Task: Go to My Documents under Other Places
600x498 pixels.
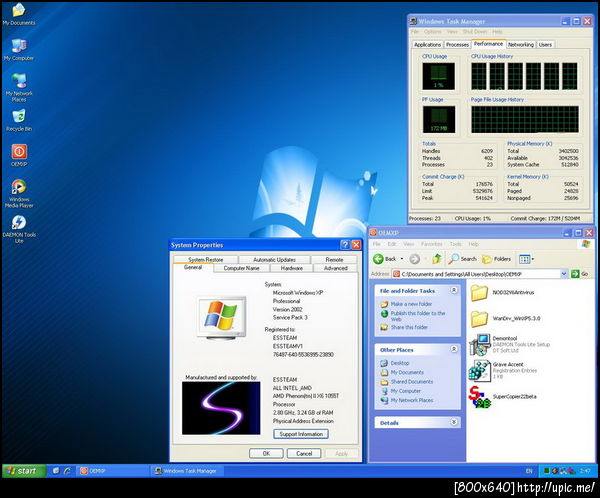Action: (407, 372)
